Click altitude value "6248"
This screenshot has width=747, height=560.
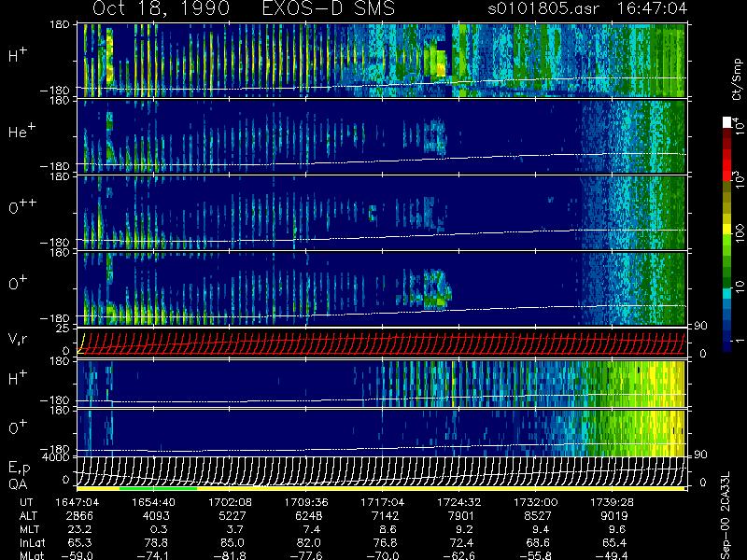(x=309, y=516)
